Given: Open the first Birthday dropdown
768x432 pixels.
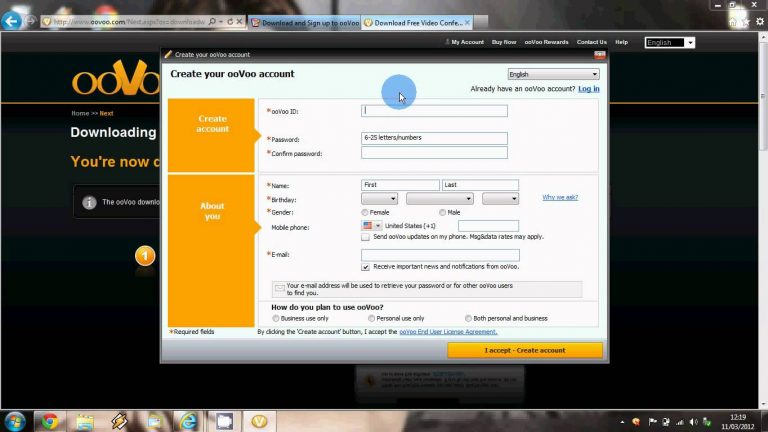Looking at the screenshot, I should 379,198.
